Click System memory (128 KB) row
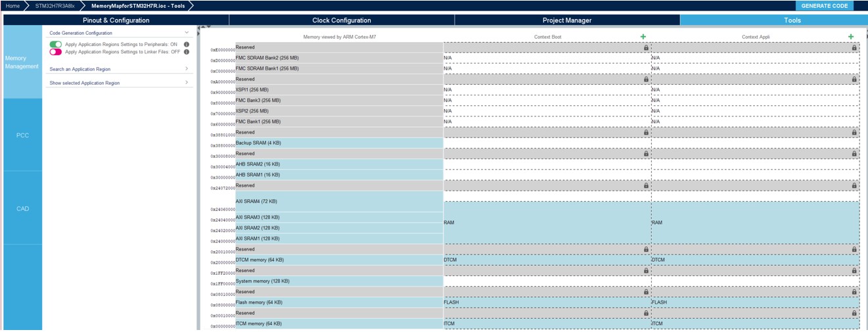Viewport: 868px width, 332px height. click(x=339, y=281)
